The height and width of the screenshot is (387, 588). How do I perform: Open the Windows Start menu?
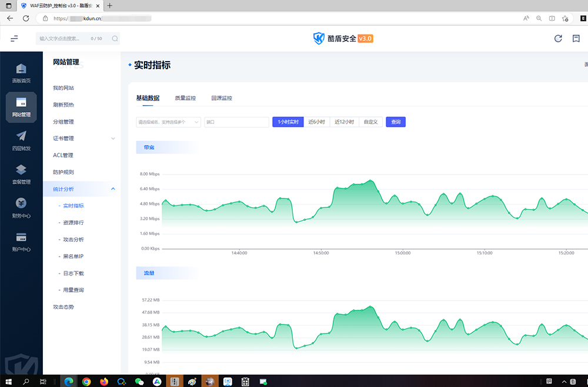point(8,381)
